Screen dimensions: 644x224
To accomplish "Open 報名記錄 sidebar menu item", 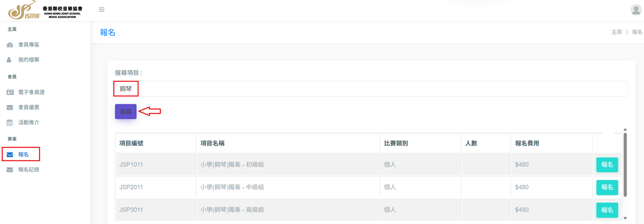I will [29, 170].
